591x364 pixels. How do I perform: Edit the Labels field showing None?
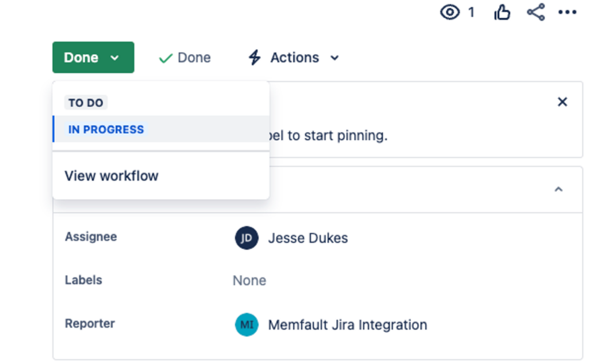tap(249, 280)
